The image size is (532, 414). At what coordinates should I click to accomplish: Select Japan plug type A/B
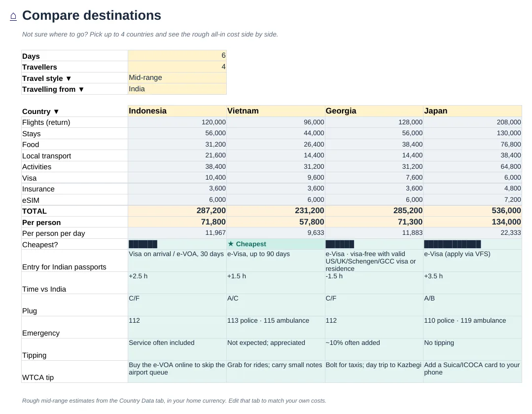pyautogui.click(x=472, y=305)
